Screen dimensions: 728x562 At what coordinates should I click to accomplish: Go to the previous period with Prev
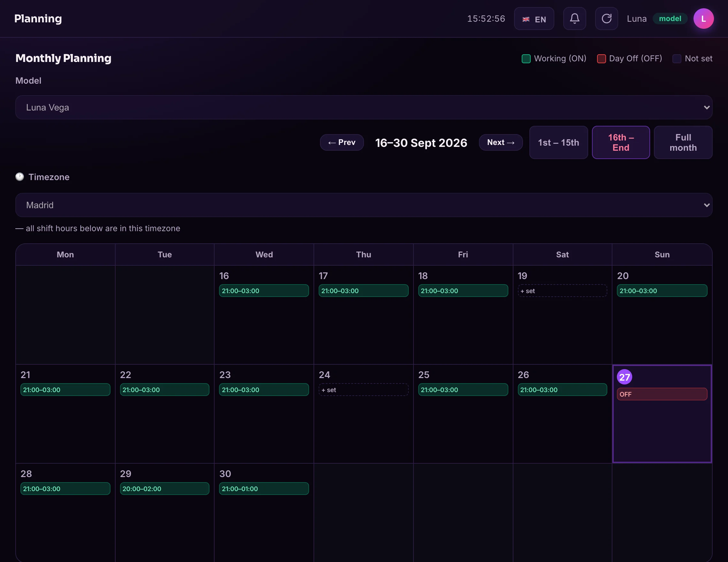point(342,142)
